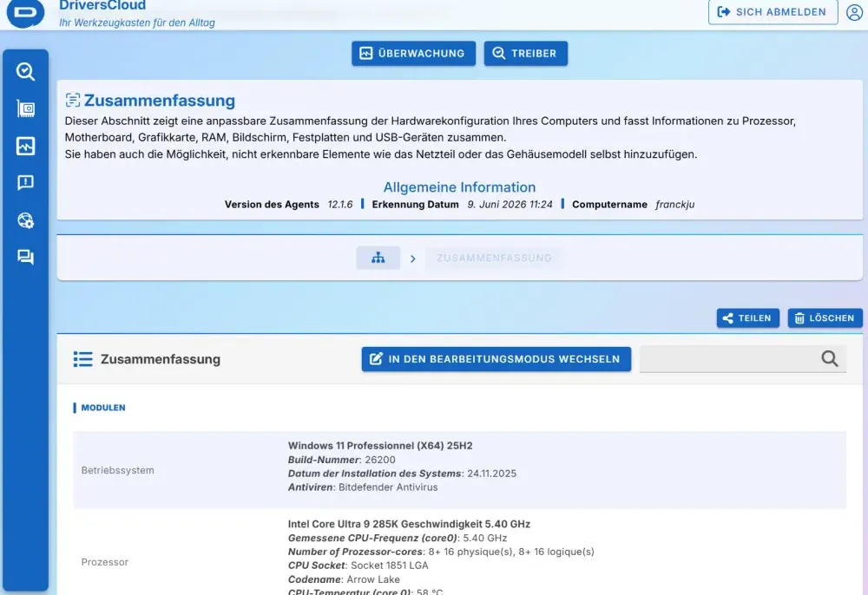Select the computer name franckju
This screenshot has height=595, width=868.
tap(674, 205)
